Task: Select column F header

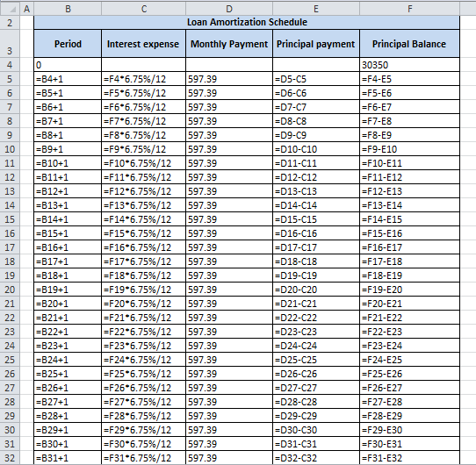Action: pyautogui.click(x=409, y=9)
